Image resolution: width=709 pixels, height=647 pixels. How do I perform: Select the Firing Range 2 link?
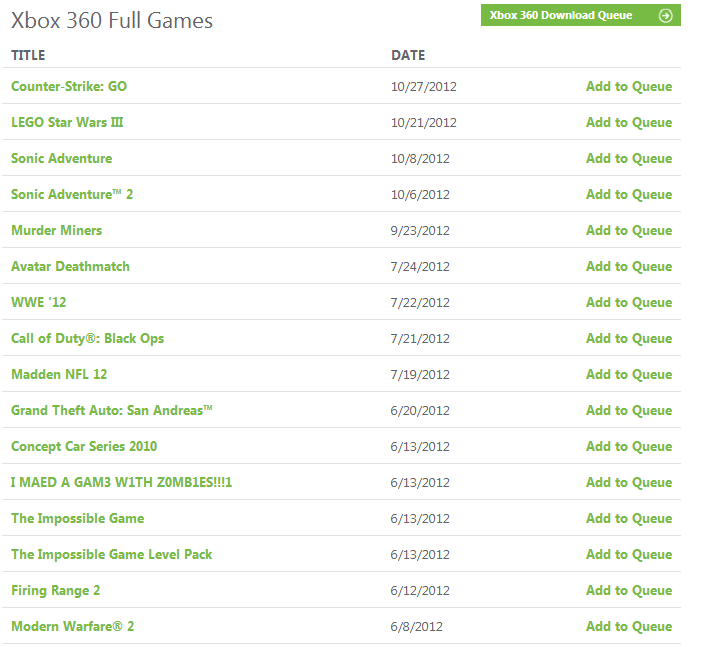click(56, 590)
